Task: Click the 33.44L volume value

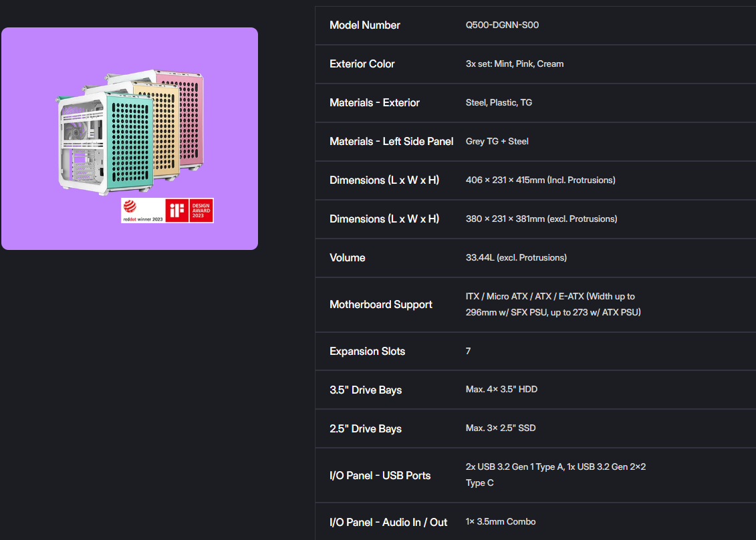Action: pyautogui.click(x=516, y=258)
